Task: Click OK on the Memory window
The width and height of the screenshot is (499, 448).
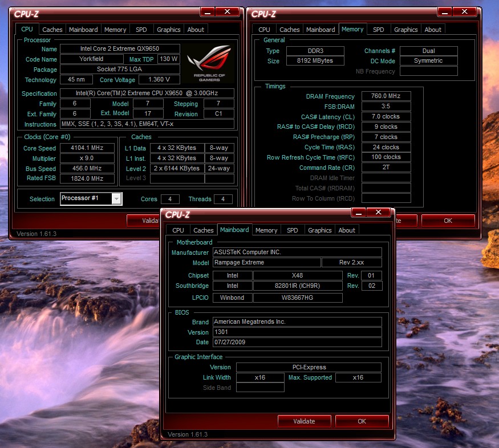Action: [448, 220]
